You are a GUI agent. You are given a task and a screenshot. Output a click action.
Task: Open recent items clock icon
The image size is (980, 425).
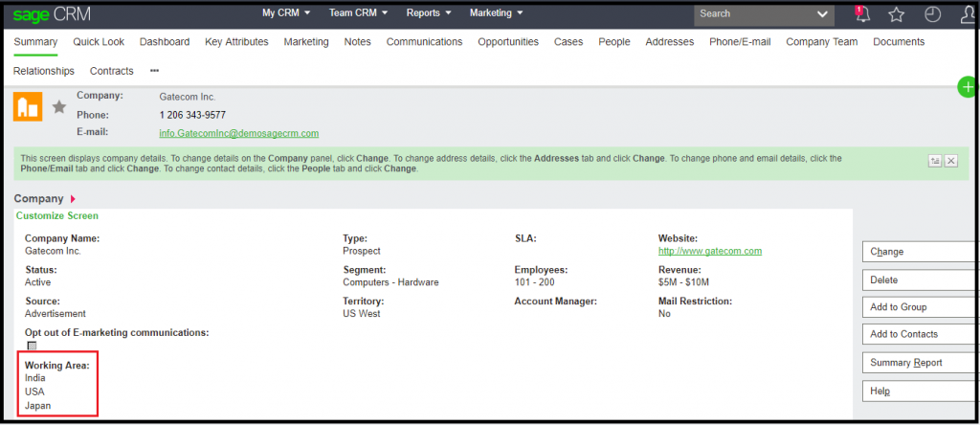932,14
